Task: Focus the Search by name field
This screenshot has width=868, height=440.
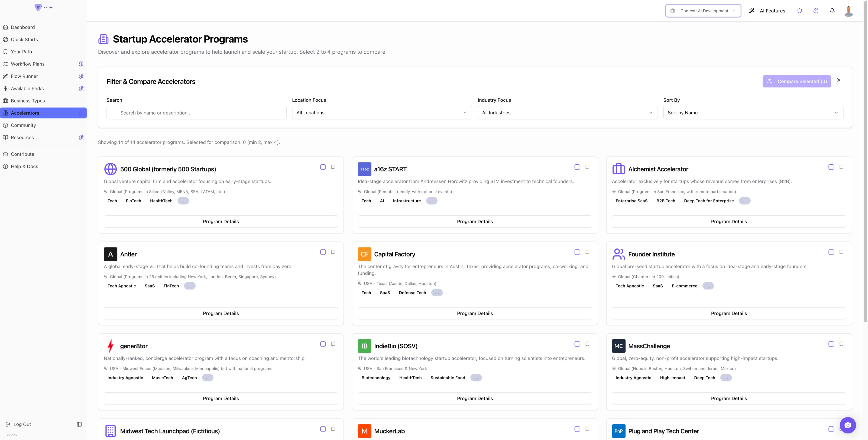Action: (196, 113)
